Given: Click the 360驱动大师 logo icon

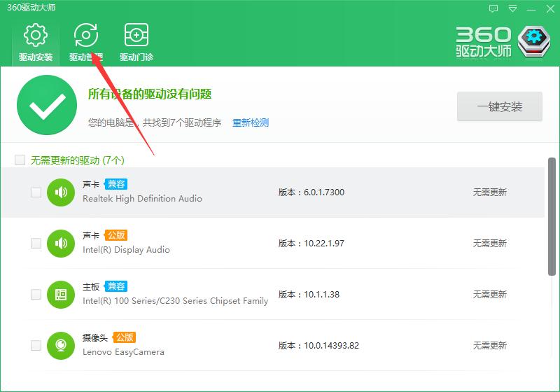Looking at the screenshot, I should (534, 41).
